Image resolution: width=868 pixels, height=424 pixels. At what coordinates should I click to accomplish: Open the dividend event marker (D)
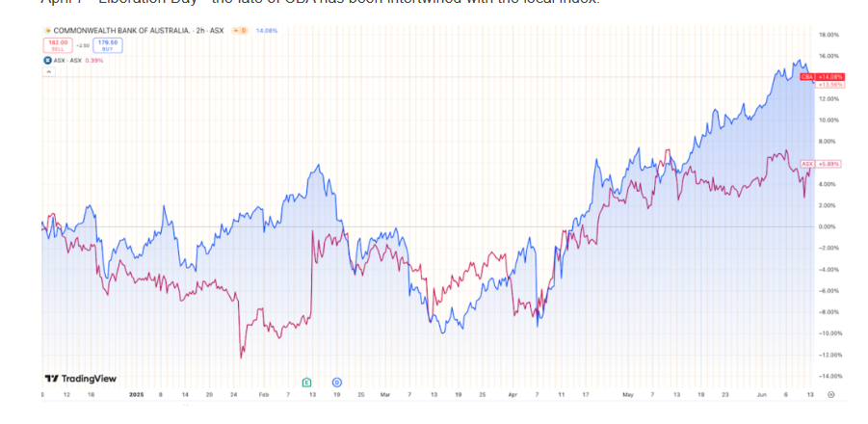336,383
